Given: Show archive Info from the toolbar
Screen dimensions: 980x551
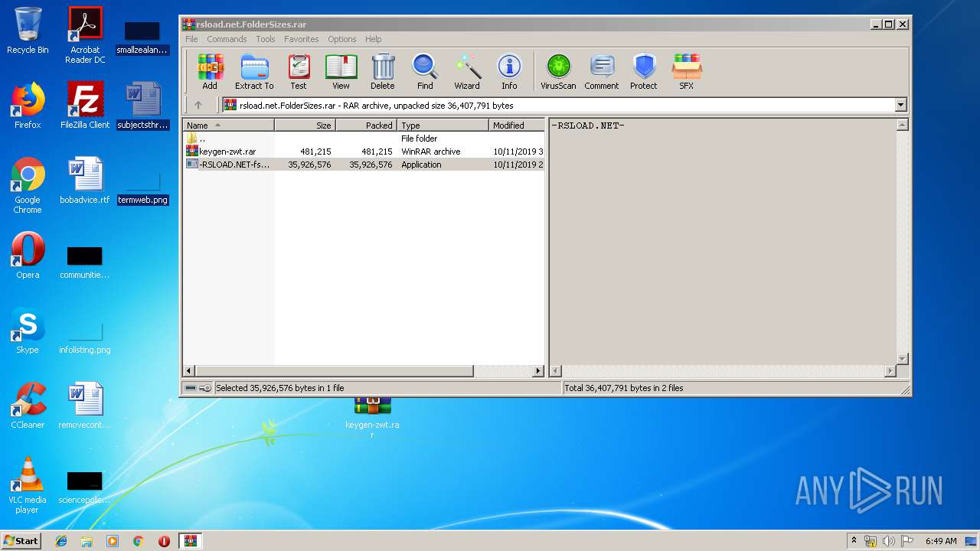Looking at the screenshot, I should pos(509,72).
